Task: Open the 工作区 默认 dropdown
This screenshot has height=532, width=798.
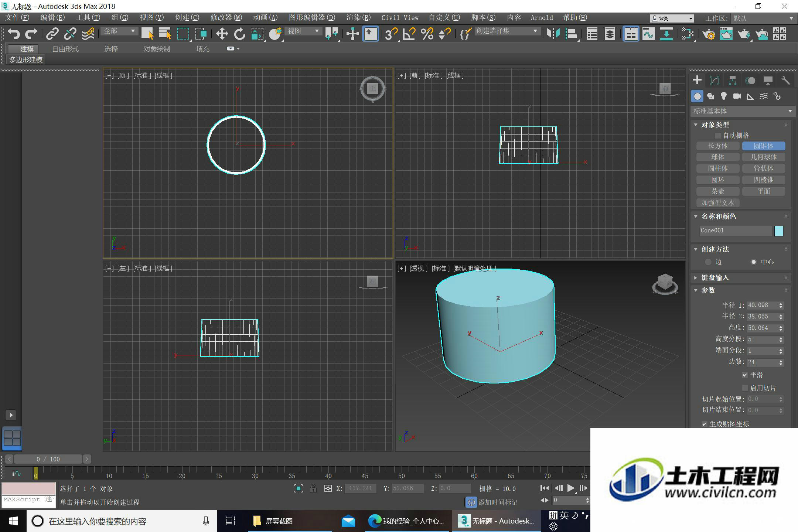Action: 763,18
